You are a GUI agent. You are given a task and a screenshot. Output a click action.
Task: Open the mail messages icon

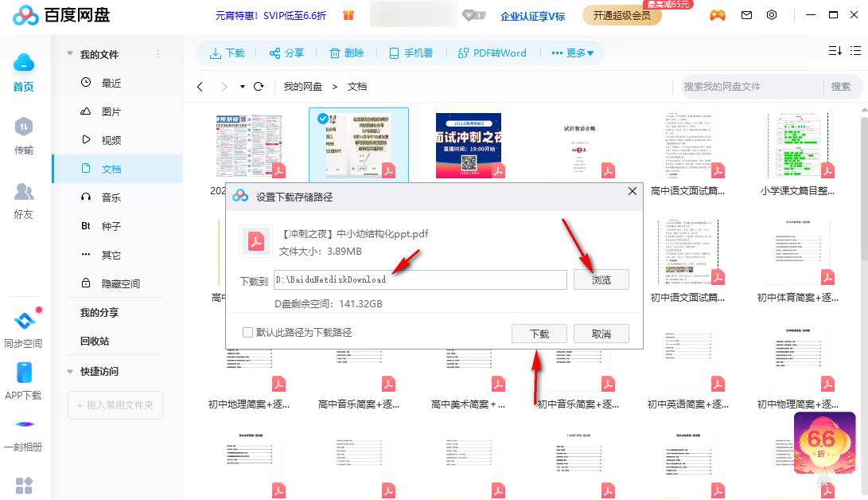tap(746, 15)
